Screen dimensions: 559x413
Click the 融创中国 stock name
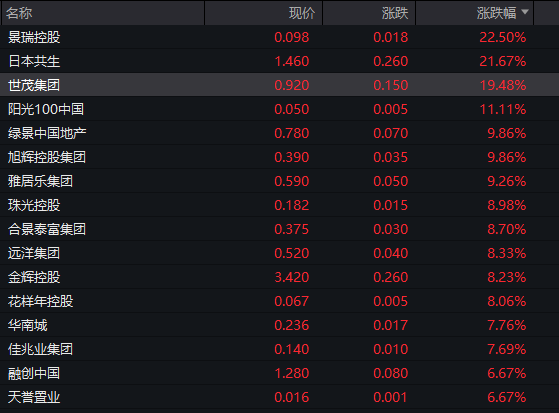[34, 373]
